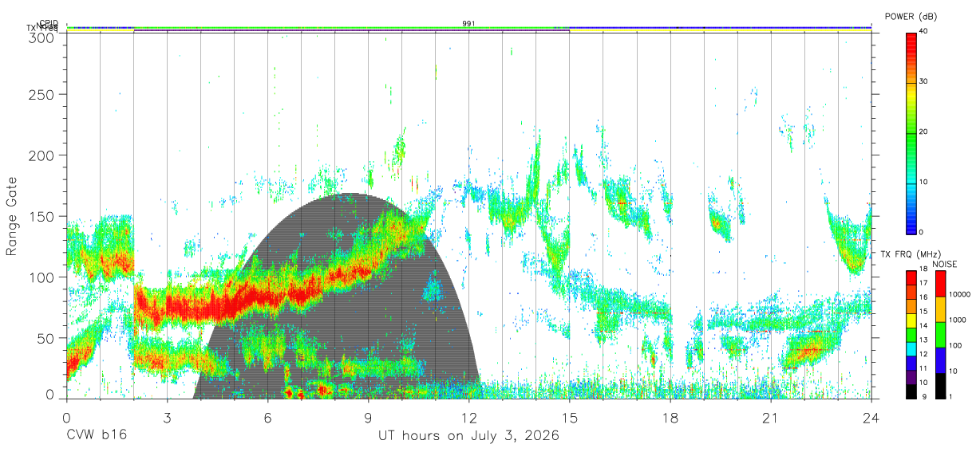Select the 20 label on the power scale
980x452 pixels.
pos(924,132)
